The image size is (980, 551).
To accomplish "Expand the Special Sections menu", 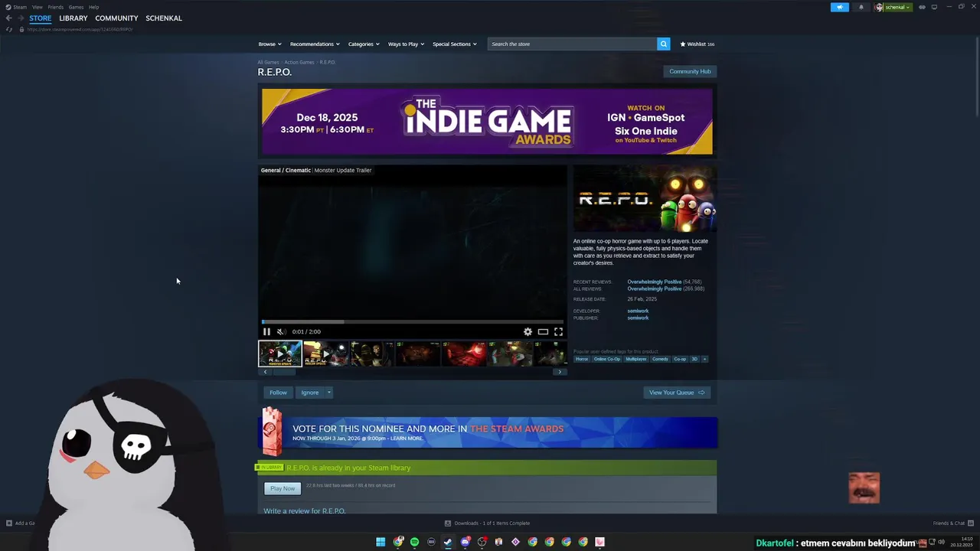I will pyautogui.click(x=455, y=44).
